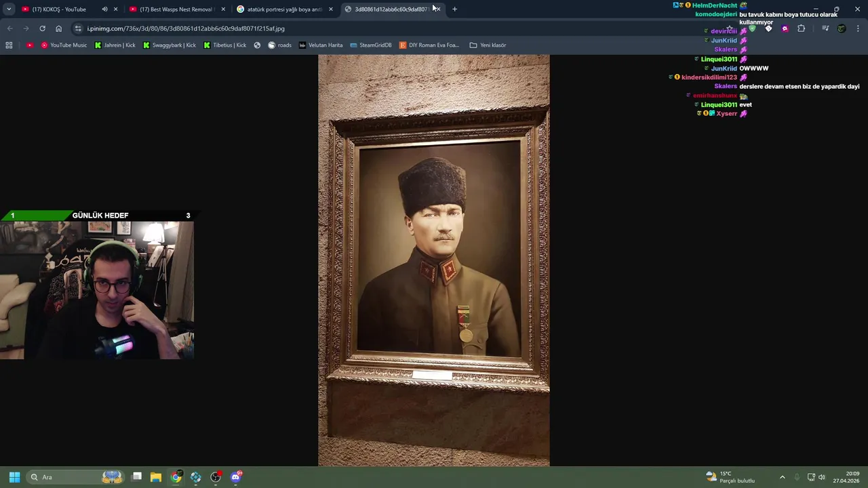Image resolution: width=868 pixels, height=488 pixels.
Task: Open File Explorer from the taskbar
Action: [x=156, y=477]
